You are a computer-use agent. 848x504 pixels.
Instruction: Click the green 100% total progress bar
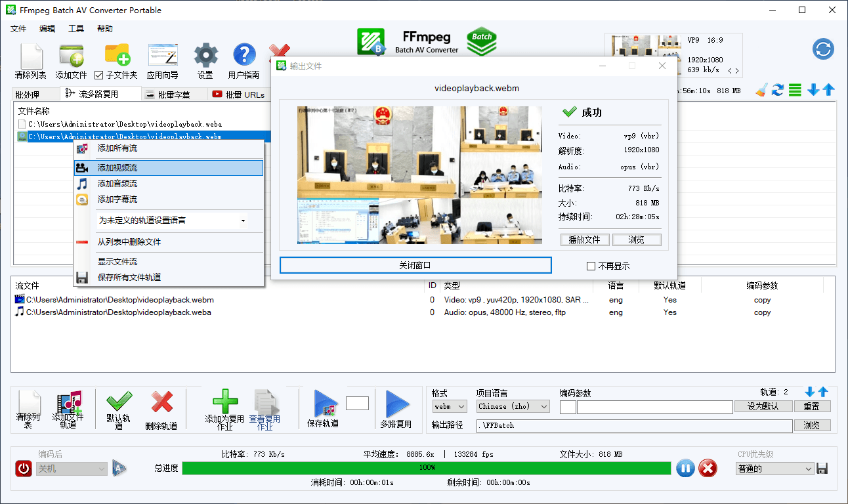pos(427,468)
